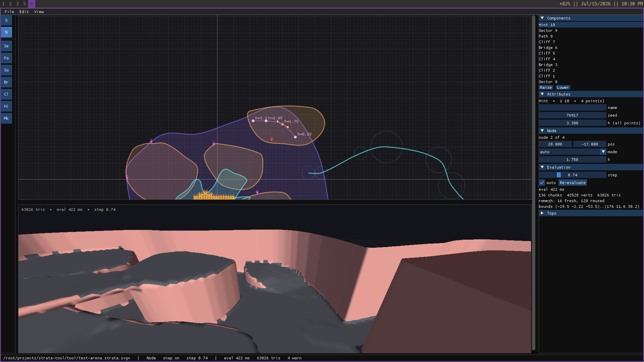The width and height of the screenshot is (644, 362).
Task: Adjust the step slider
Action: [572, 175]
